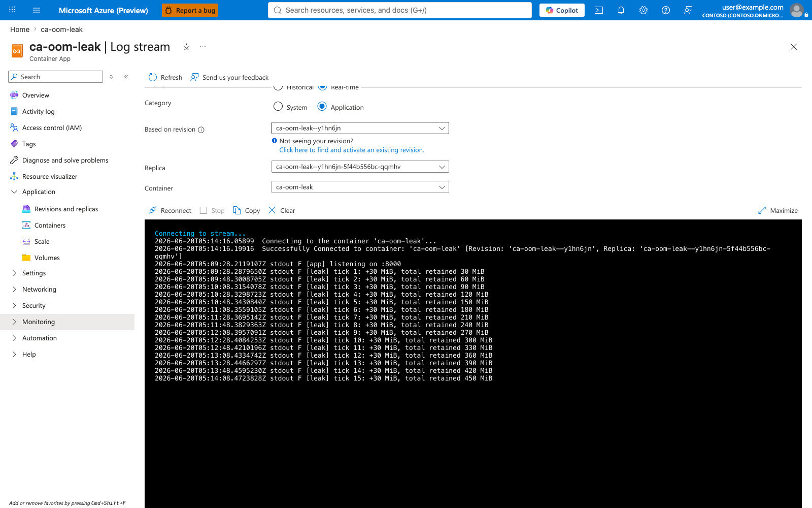Image resolution: width=812 pixels, height=508 pixels.
Task: Focus the global search resources box
Action: coord(400,10)
